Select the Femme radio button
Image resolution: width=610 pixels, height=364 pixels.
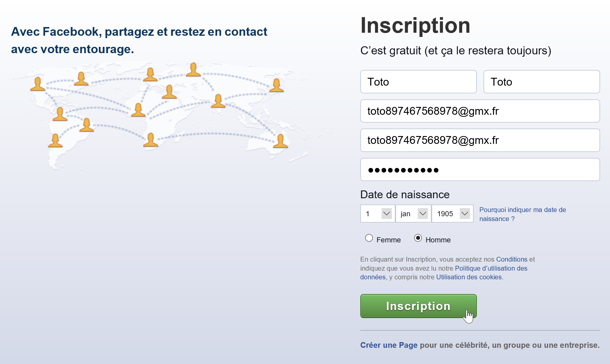(369, 238)
